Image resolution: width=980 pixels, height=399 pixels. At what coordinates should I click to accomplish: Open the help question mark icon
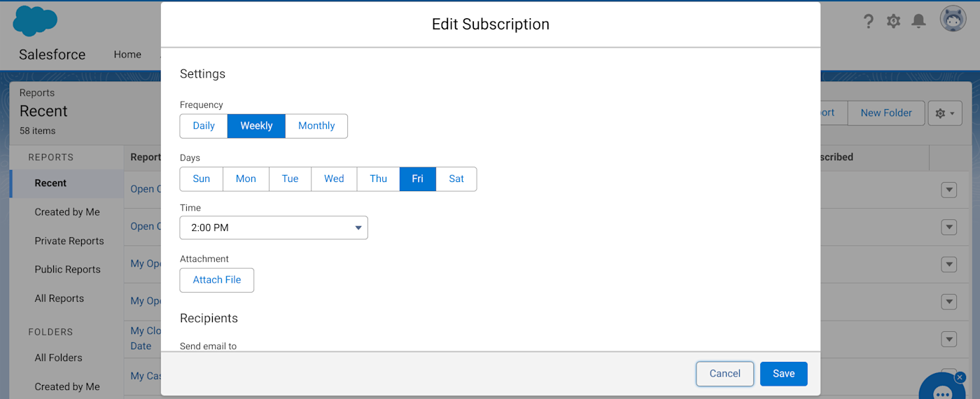tap(868, 21)
